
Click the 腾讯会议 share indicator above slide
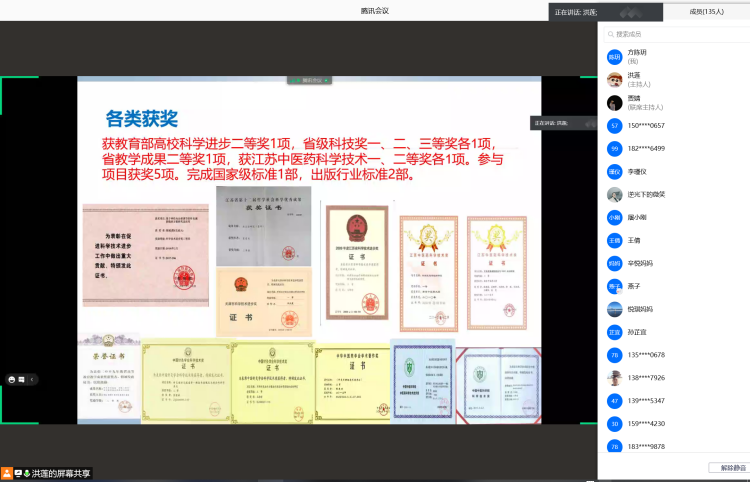(309, 80)
